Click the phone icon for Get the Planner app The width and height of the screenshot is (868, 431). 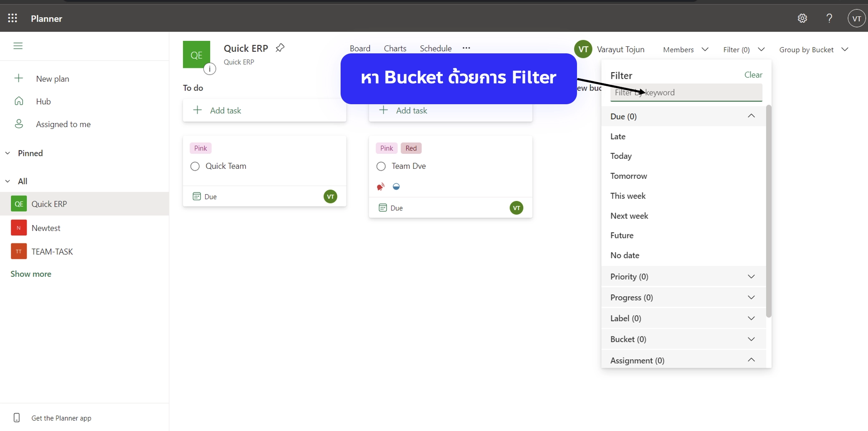[17, 418]
